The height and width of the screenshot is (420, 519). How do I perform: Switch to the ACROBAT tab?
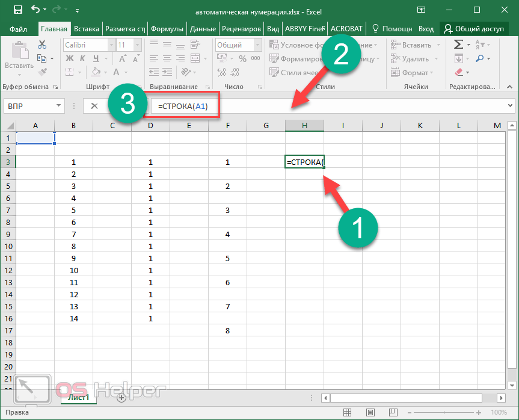click(x=346, y=29)
